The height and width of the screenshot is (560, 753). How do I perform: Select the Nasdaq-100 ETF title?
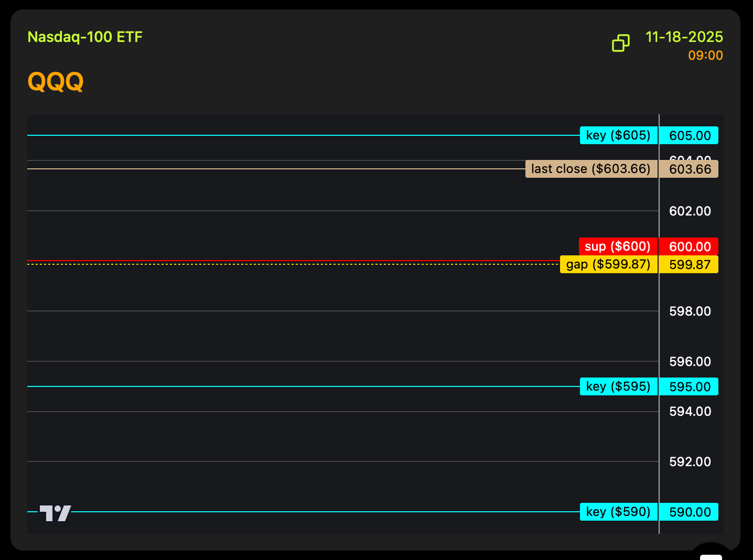coord(85,37)
